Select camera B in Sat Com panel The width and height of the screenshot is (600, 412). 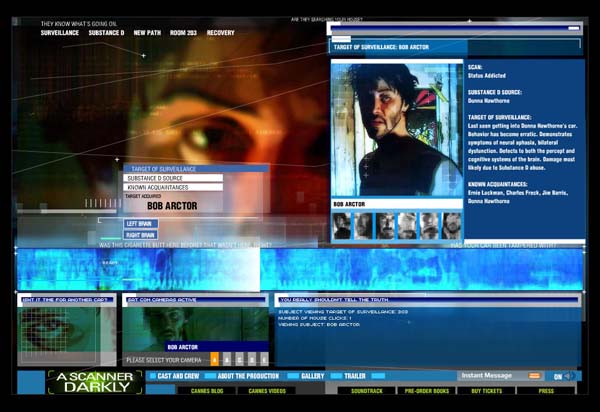pos(227,360)
